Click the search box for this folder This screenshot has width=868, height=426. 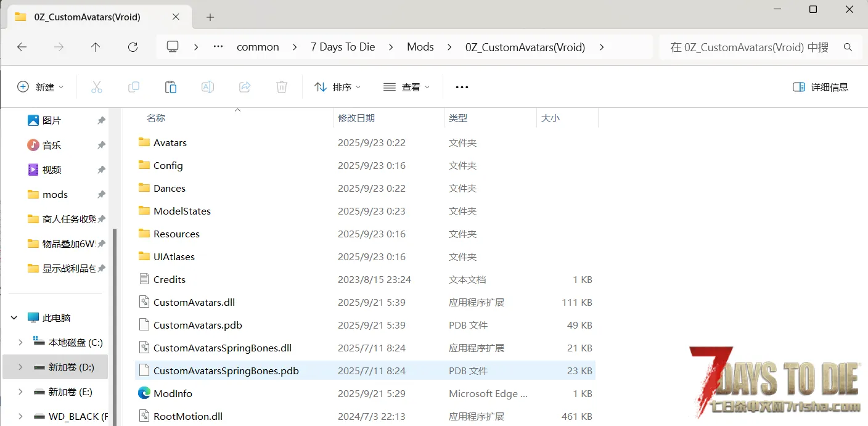tap(749, 47)
